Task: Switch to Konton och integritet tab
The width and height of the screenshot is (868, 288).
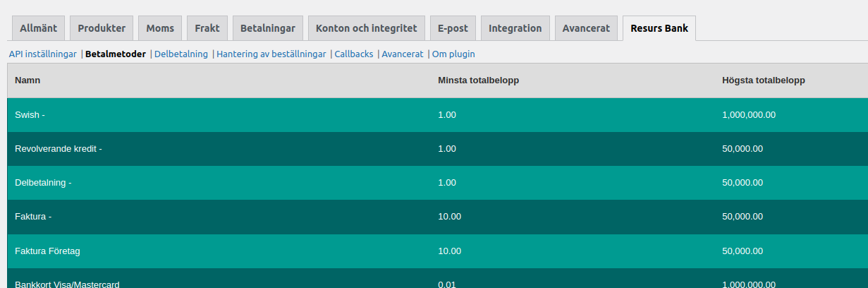Action: click(x=367, y=29)
